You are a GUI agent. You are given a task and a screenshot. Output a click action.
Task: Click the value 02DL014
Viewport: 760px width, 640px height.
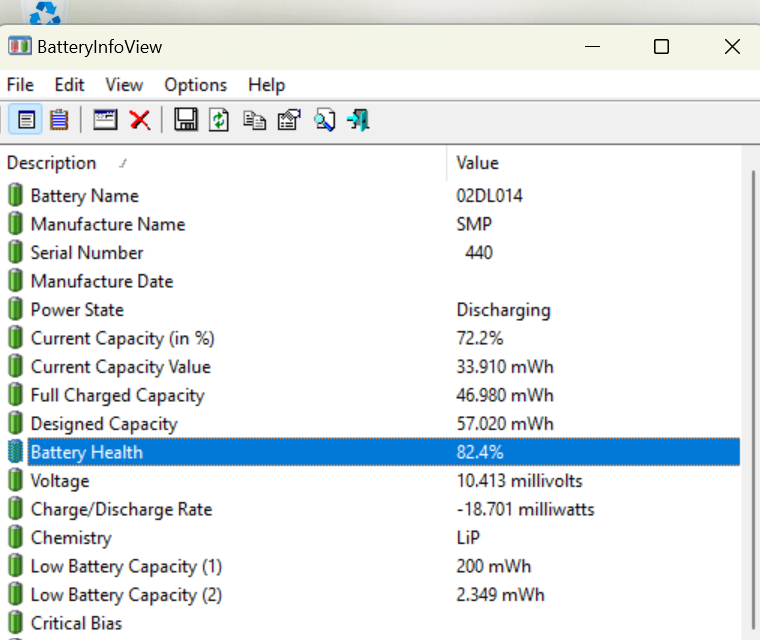click(x=490, y=195)
